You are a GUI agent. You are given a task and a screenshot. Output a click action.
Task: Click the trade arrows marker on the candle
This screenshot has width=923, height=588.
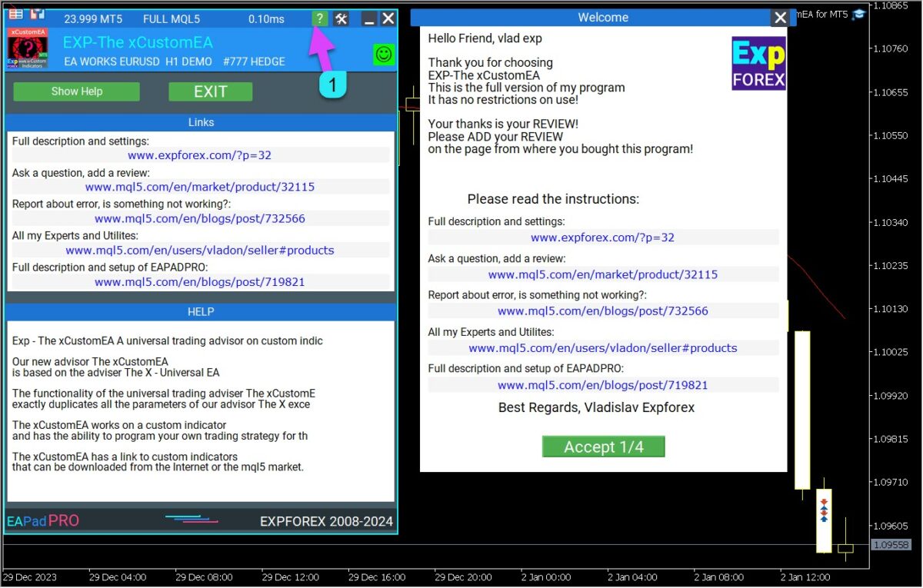(824, 510)
